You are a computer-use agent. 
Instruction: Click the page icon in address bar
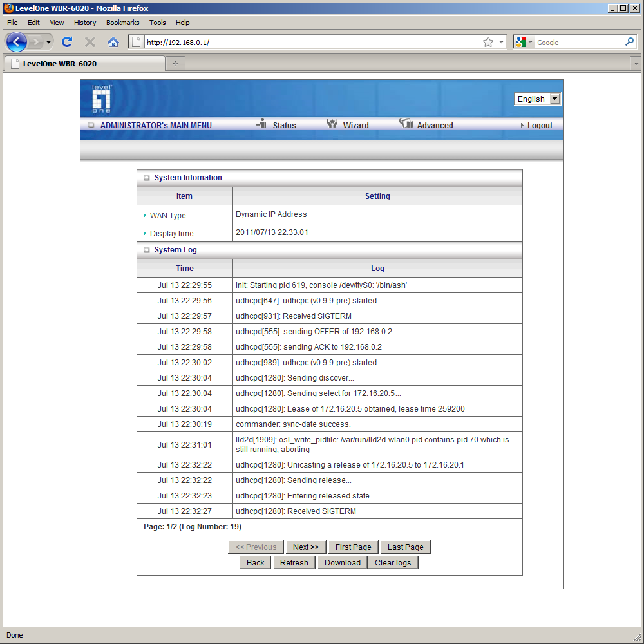137,42
